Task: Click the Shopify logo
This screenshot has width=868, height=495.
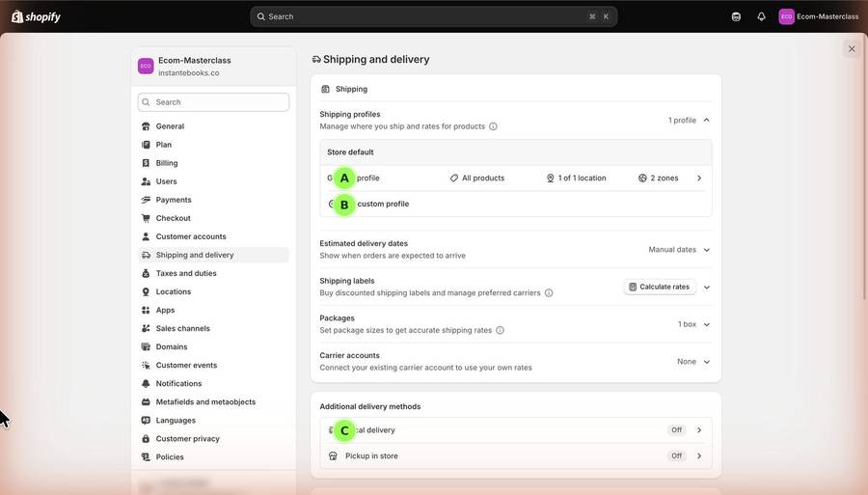Action: click(36, 16)
